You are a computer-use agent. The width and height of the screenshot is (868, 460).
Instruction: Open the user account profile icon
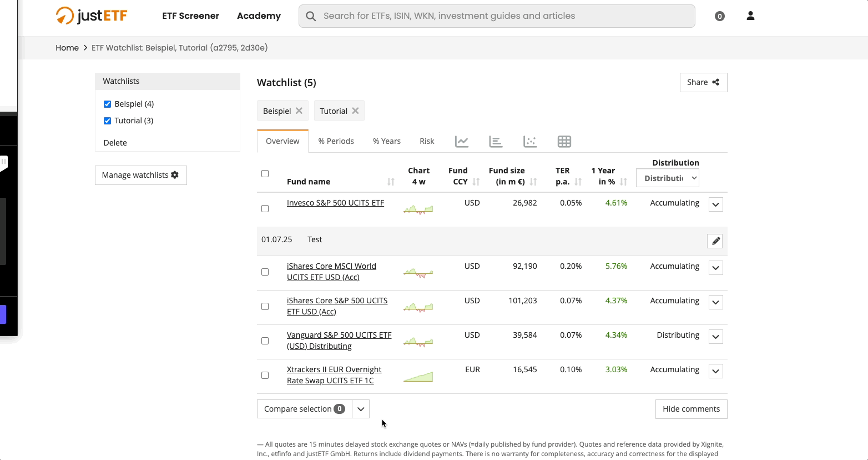coord(750,16)
